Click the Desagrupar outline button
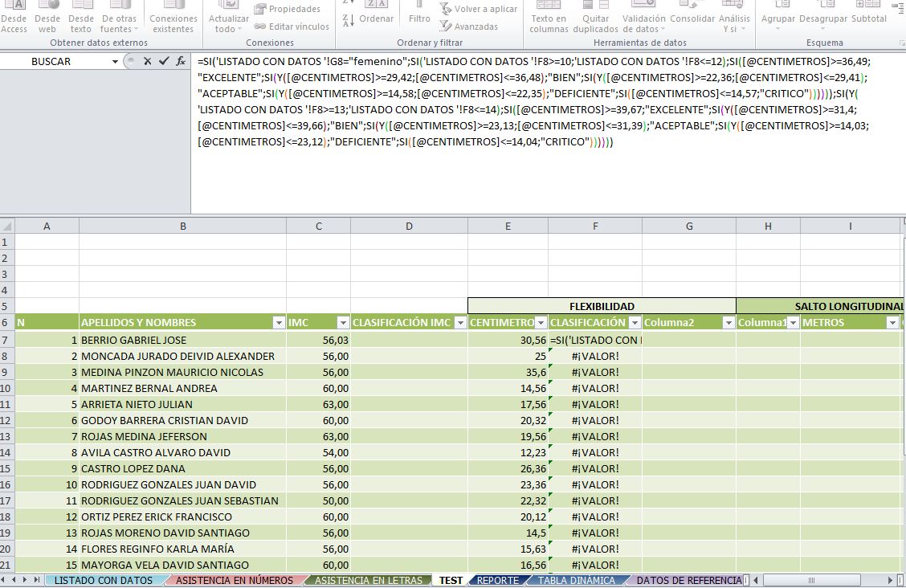The width and height of the screenshot is (906, 588). click(822, 18)
